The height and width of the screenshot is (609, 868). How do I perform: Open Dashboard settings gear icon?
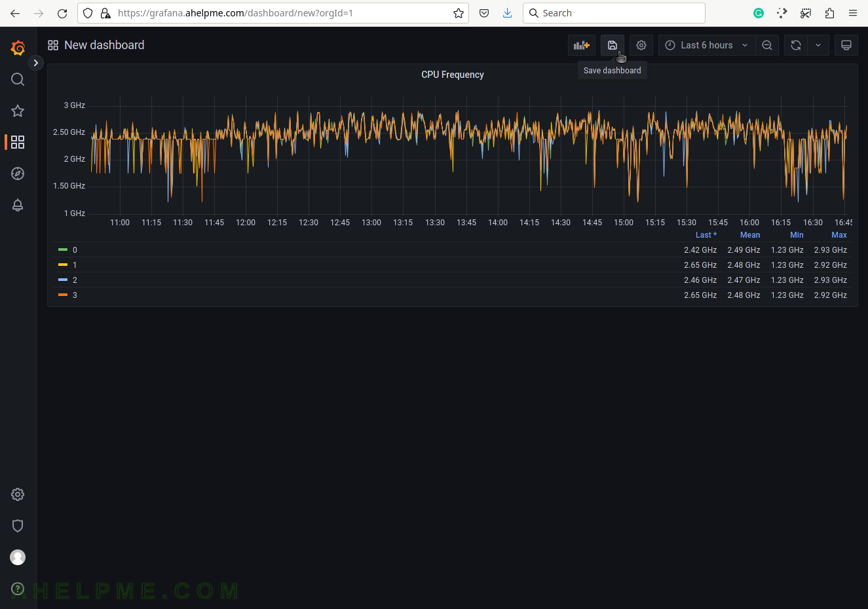[x=641, y=45]
